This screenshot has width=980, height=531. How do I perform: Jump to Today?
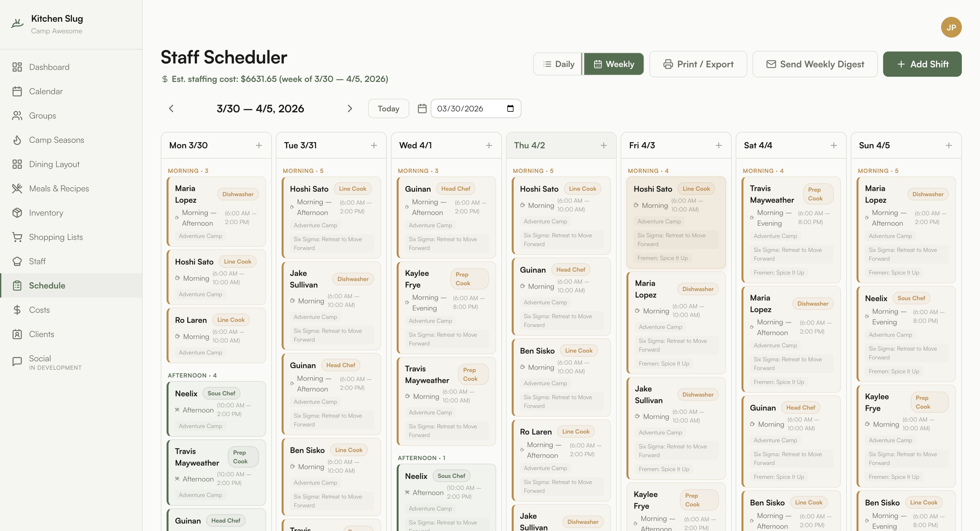tap(389, 109)
